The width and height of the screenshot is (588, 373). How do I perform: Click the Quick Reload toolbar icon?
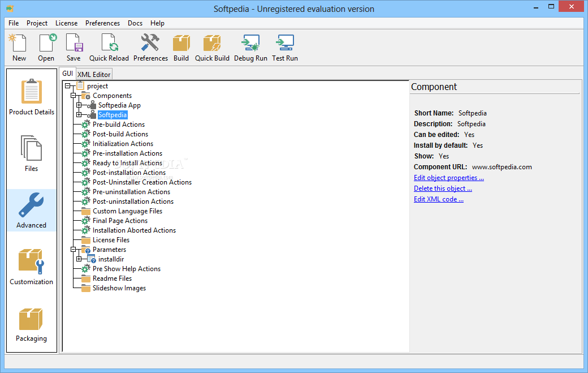tap(110, 43)
